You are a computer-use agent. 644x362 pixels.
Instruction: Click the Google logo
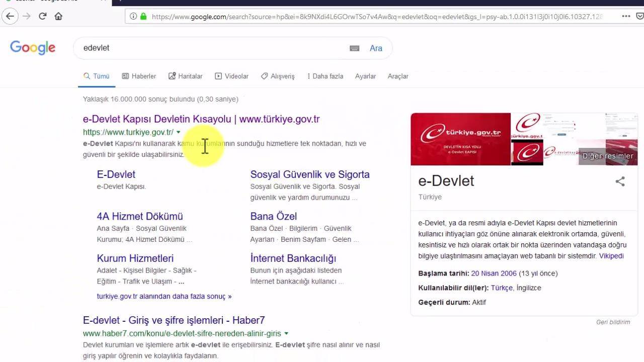(33, 48)
